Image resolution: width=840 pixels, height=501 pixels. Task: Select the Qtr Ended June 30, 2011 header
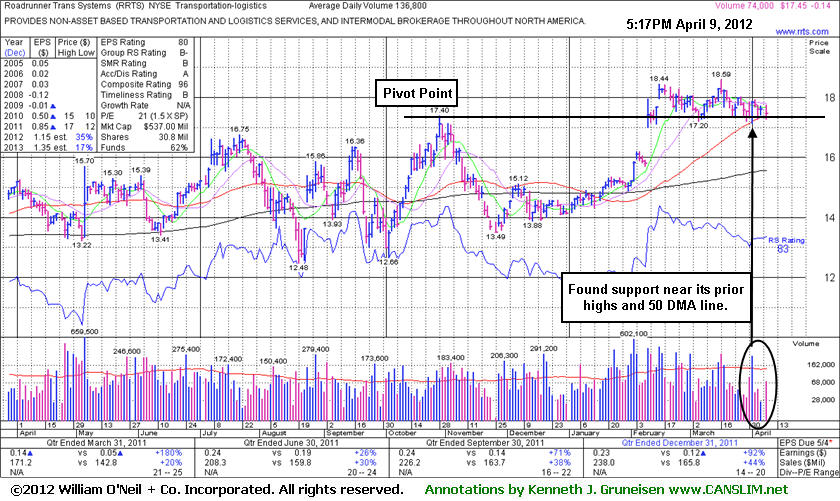coord(290,443)
